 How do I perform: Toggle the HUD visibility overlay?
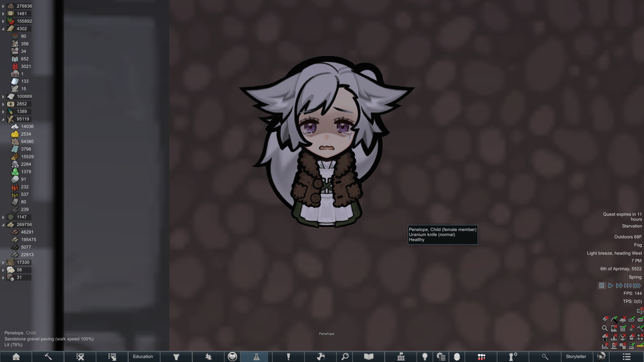tap(631, 320)
